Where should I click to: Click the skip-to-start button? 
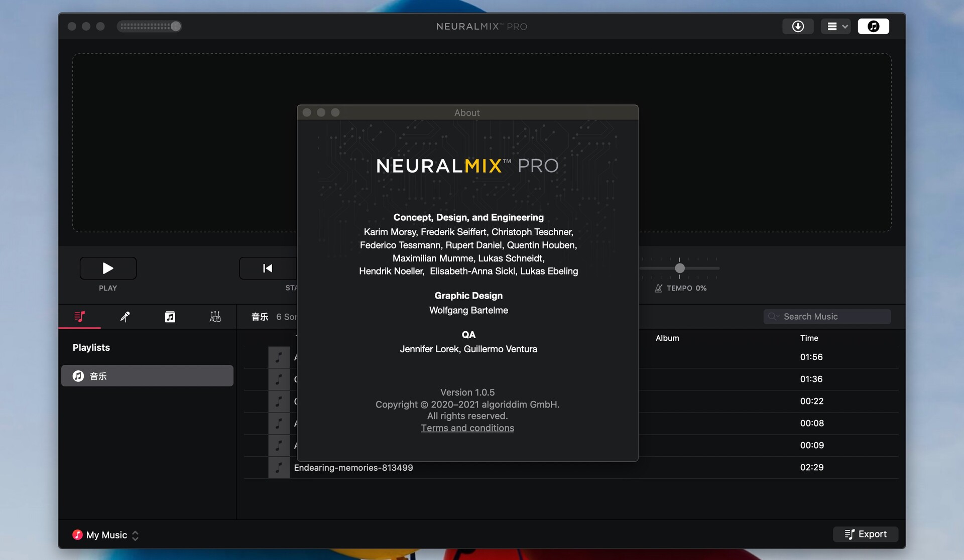[x=268, y=268]
